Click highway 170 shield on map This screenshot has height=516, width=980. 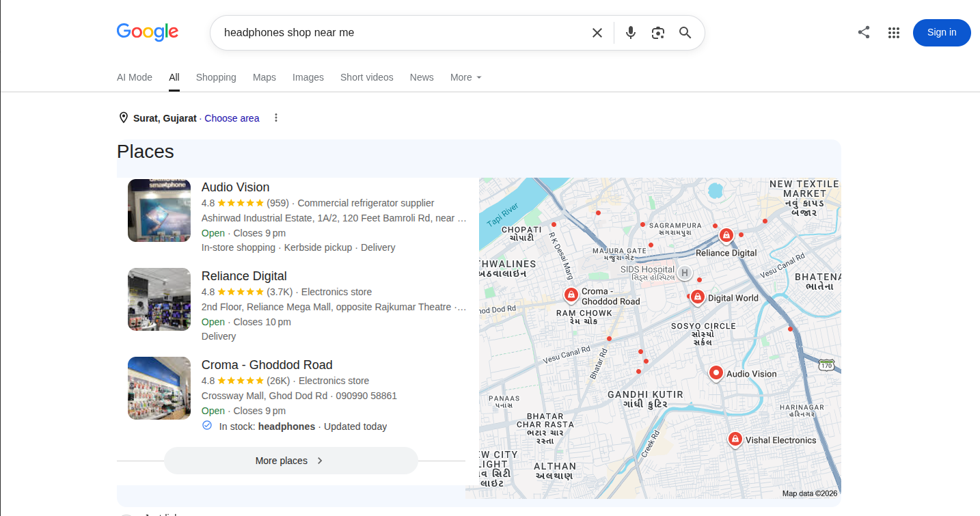(827, 365)
